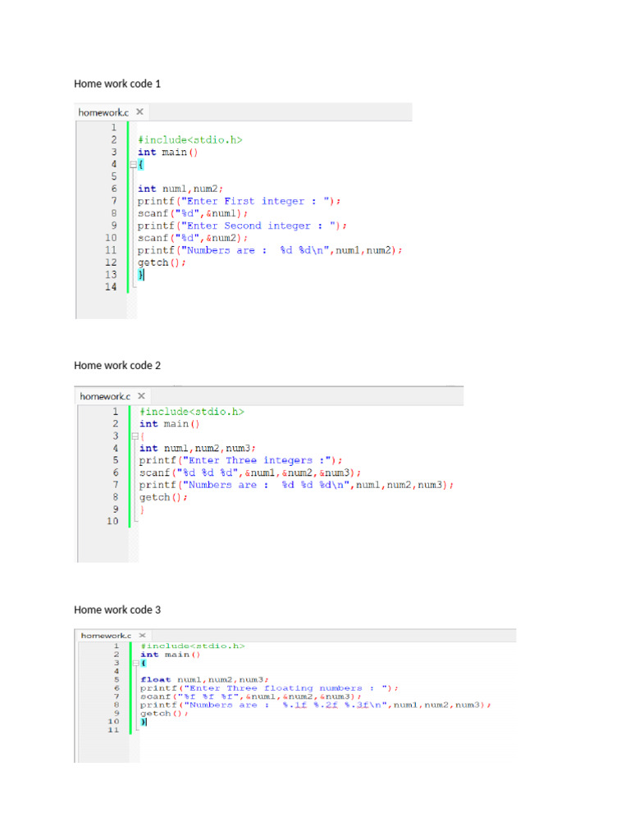
Task: Click the 'Numbers are : %d %d\n' printf line
Action: (x=270, y=251)
